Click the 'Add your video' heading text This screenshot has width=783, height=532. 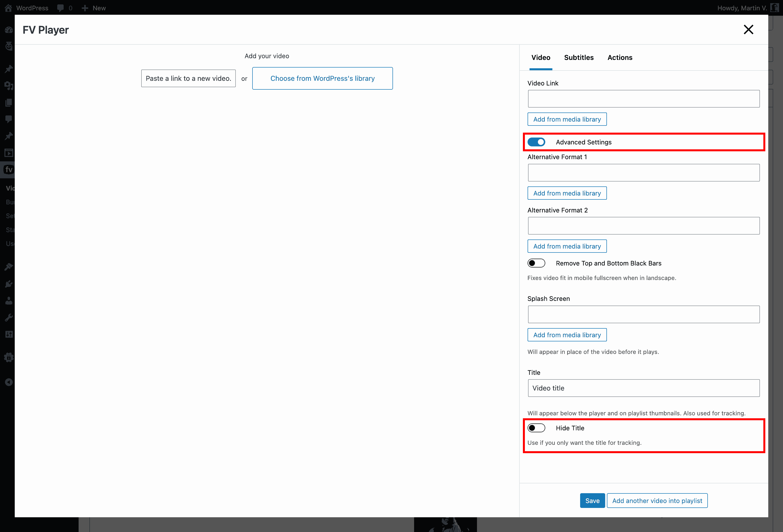pos(266,56)
